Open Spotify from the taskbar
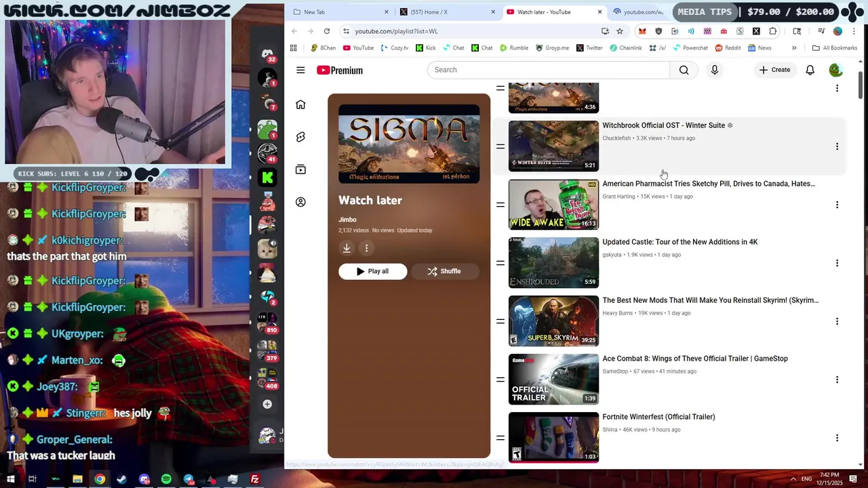Viewport: 868px width, 488px height. point(166,479)
